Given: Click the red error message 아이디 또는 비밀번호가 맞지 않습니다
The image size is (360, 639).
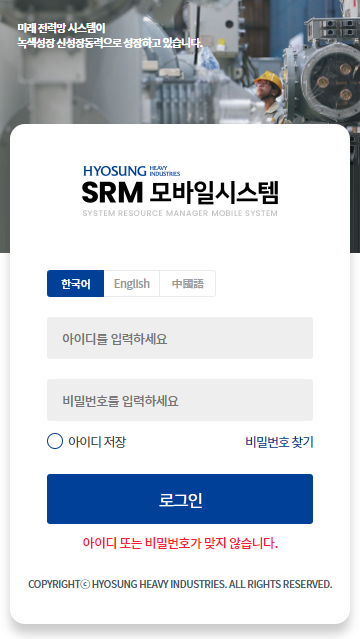Looking at the screenshot, I should coord(180,543).
